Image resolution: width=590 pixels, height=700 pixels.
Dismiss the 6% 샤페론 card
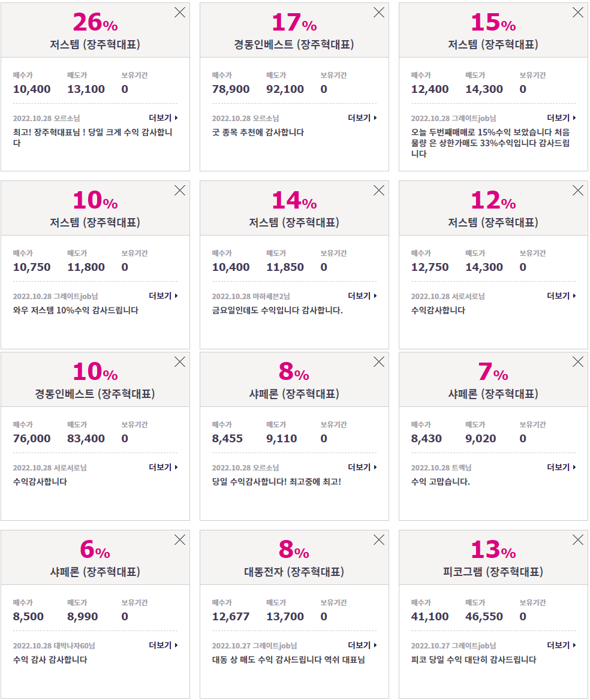click(x=179, y=540)
